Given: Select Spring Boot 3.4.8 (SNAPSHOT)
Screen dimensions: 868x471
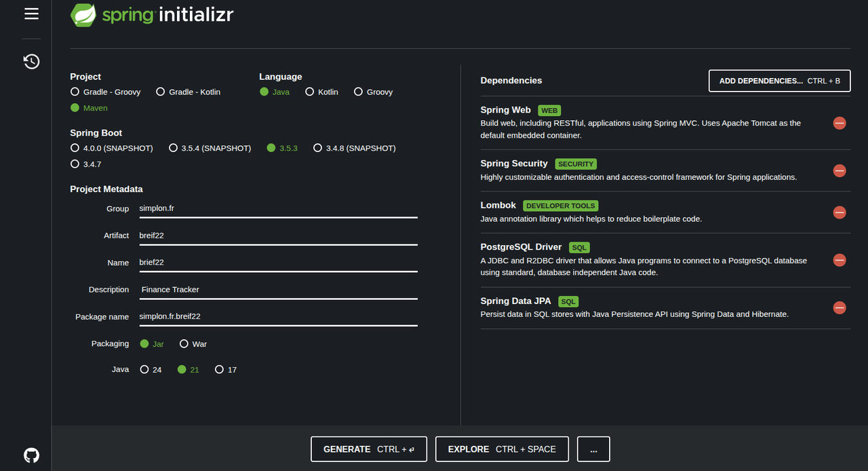Looking at the screenshot, I should 355,148.
